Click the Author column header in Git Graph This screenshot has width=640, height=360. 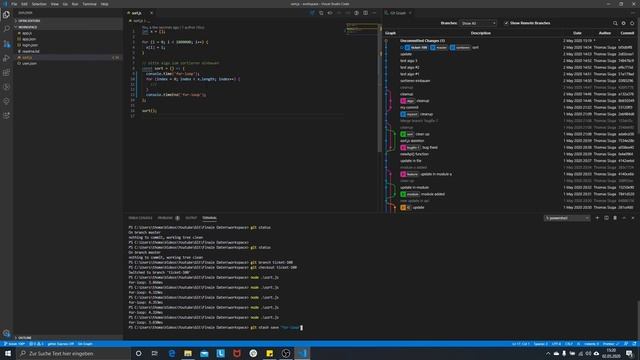[x=604, y=33]
